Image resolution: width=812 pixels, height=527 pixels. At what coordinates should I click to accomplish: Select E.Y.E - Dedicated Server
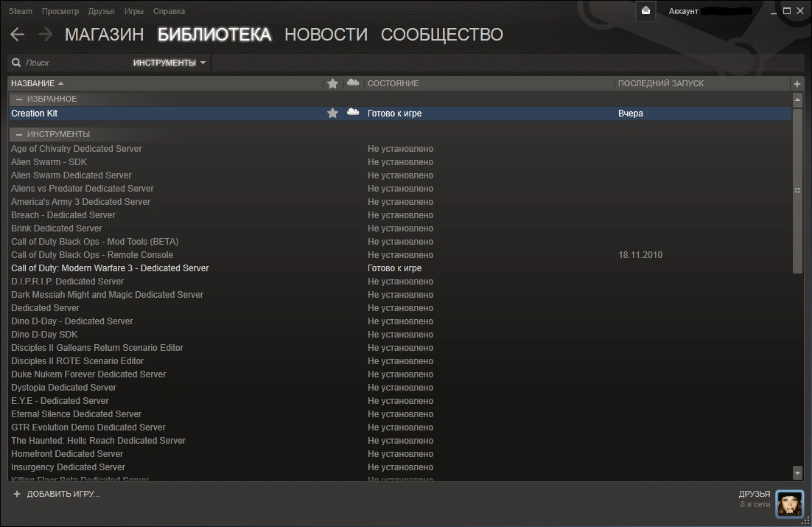(x=60, y=400)
